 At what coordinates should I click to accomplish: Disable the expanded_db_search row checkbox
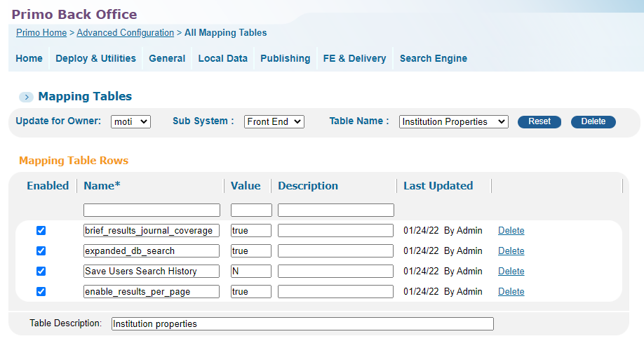[x=41, y=250]
